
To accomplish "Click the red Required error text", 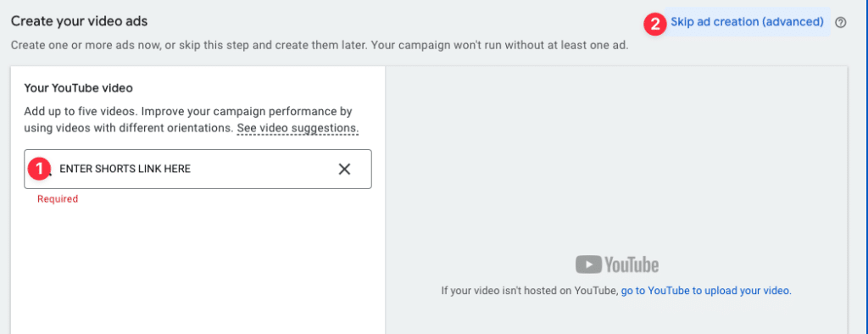I will click(x=58, y=199).
